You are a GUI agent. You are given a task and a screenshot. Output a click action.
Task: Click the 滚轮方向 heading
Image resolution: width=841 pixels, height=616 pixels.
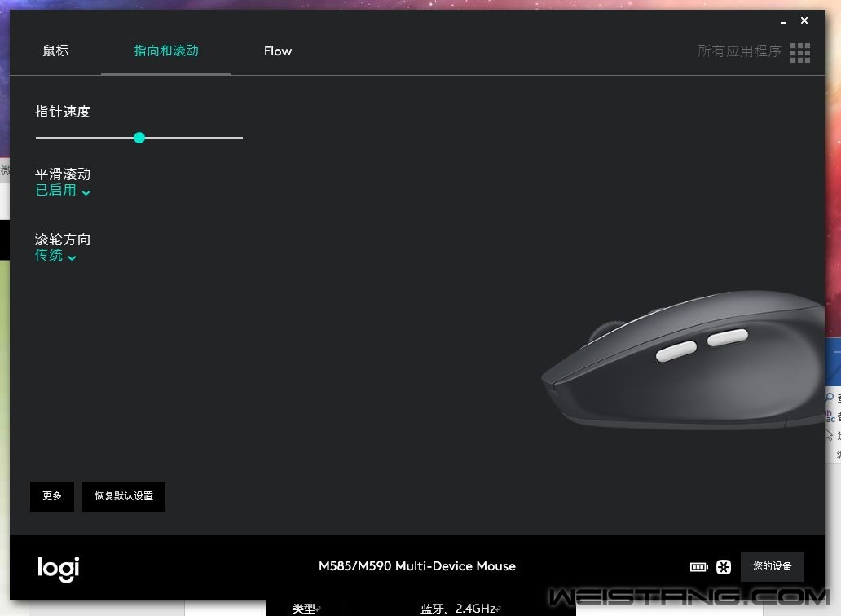63,239
